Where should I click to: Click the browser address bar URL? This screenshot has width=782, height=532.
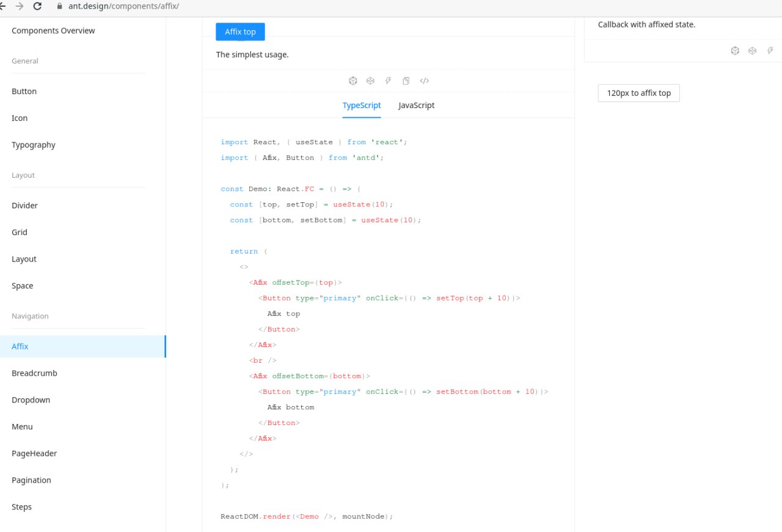[123, 6]
